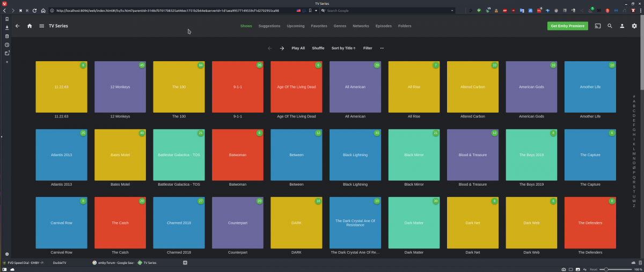644x272 pixels.
Task: Open the Filter options
Action: [x=368, y=48]
